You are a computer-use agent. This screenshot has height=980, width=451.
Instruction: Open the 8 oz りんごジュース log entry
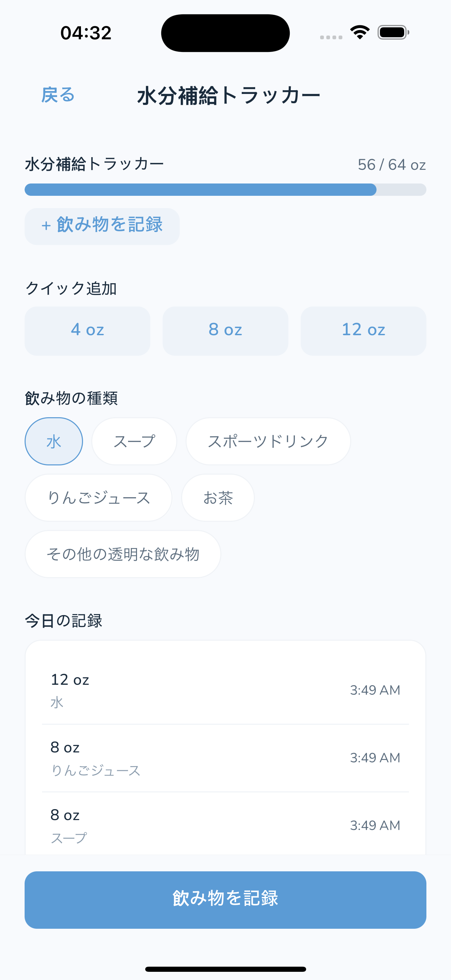[225, 758]
